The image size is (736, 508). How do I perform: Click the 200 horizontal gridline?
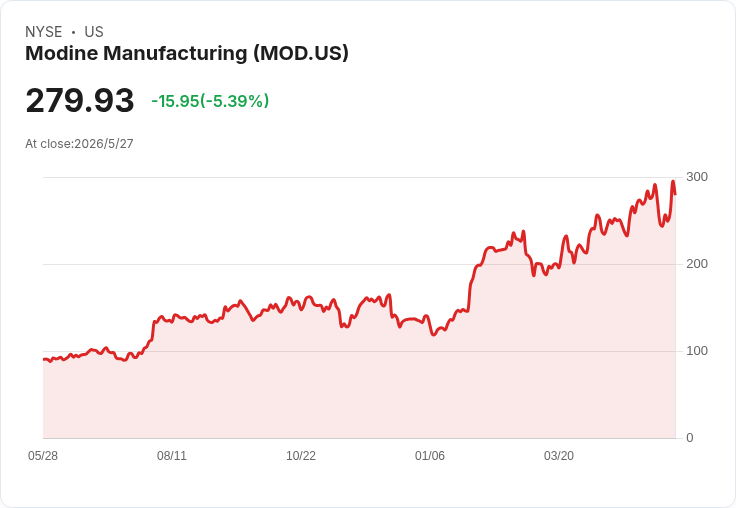tap(360, 264)
